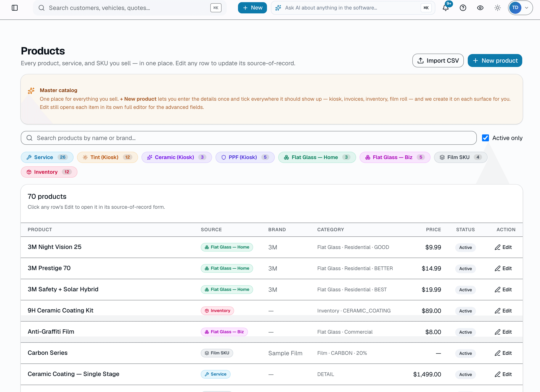Select the Inventory filter chip

[49, 172]
